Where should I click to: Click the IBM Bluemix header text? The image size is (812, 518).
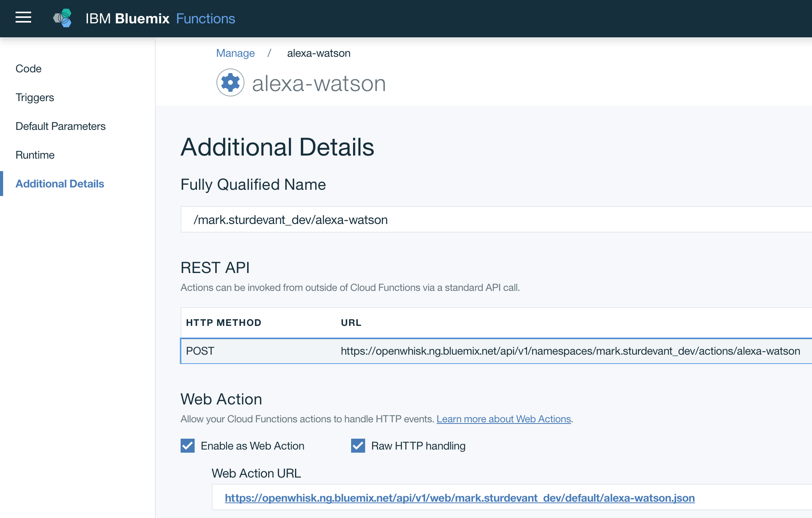pyautogui.click(x=127, y=19)
